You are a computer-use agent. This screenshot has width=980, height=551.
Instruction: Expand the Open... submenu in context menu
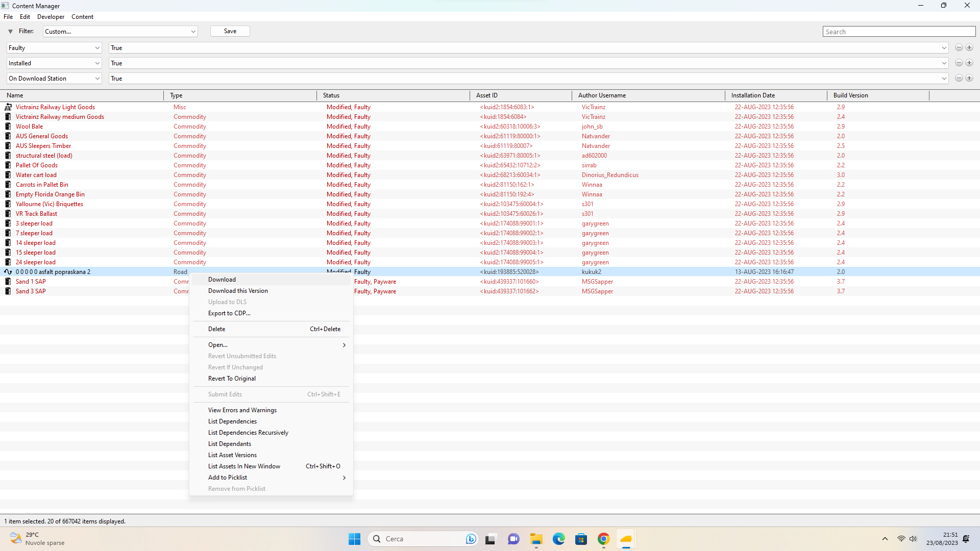point(271,345)
